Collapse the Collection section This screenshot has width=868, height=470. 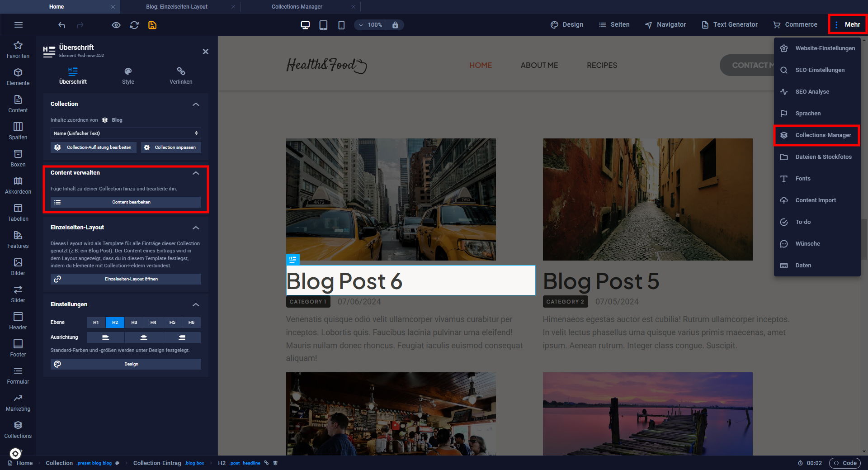tap(196, 104)
